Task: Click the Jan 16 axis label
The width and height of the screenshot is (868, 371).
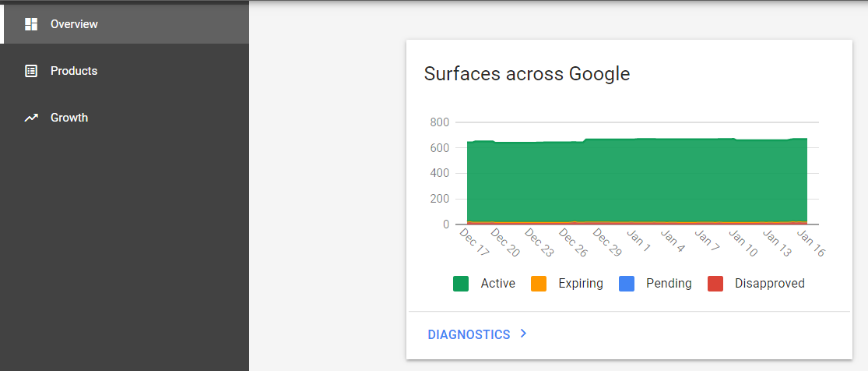Action: pos(811,243)
